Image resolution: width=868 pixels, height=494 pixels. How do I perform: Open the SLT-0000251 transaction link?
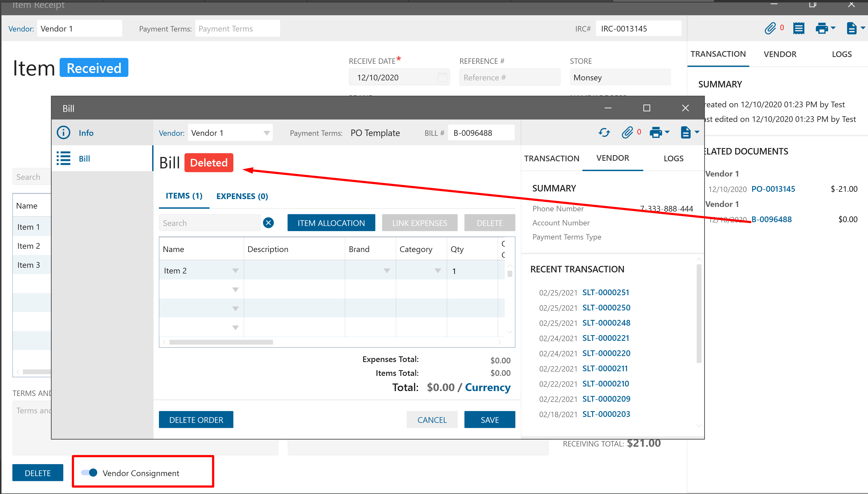point(606,292)
